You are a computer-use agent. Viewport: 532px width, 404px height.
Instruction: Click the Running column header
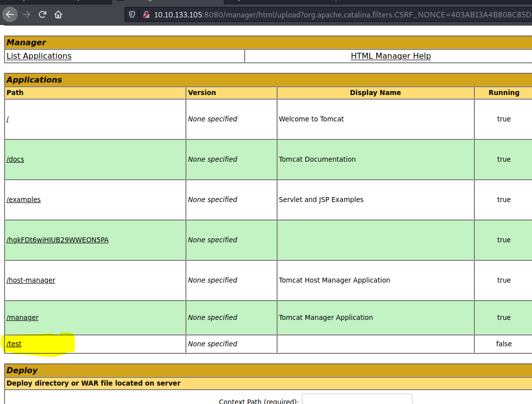click(504, 93)
